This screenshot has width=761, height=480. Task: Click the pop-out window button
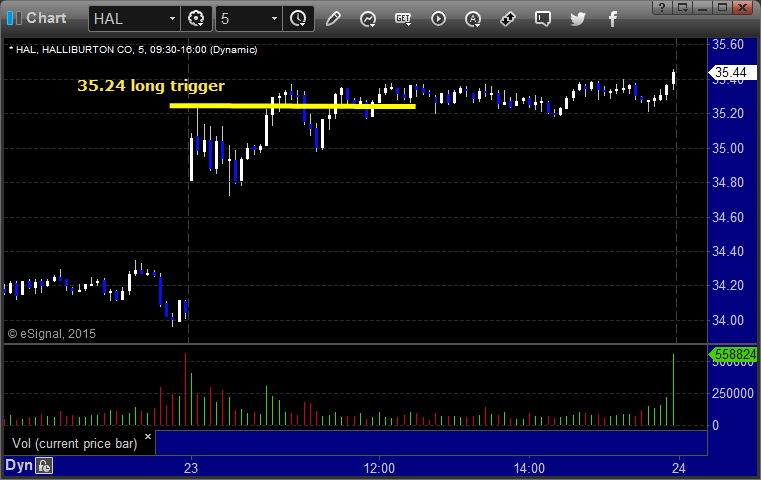(682, 7)
